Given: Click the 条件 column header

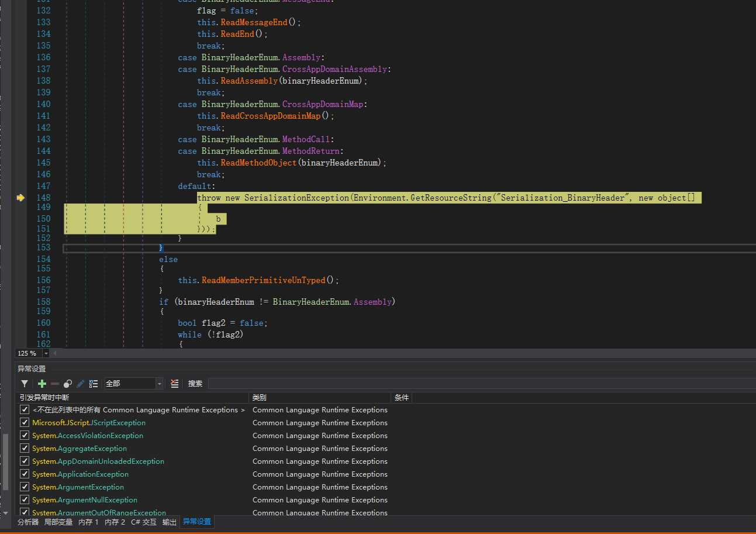Looking at the screenshot, I should (402, 397).
